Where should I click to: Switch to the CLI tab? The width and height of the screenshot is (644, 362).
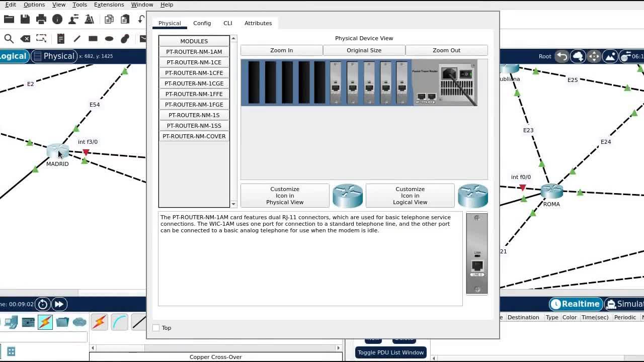227,23
